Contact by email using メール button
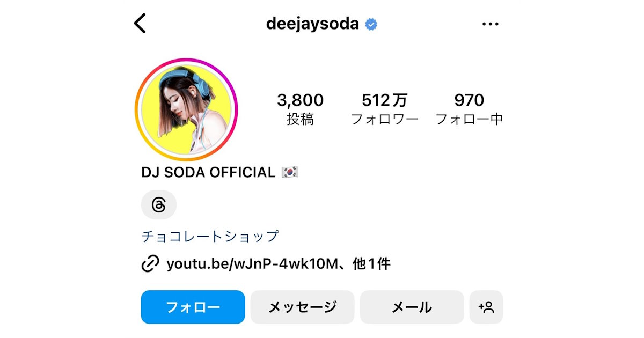 point(412,307)
